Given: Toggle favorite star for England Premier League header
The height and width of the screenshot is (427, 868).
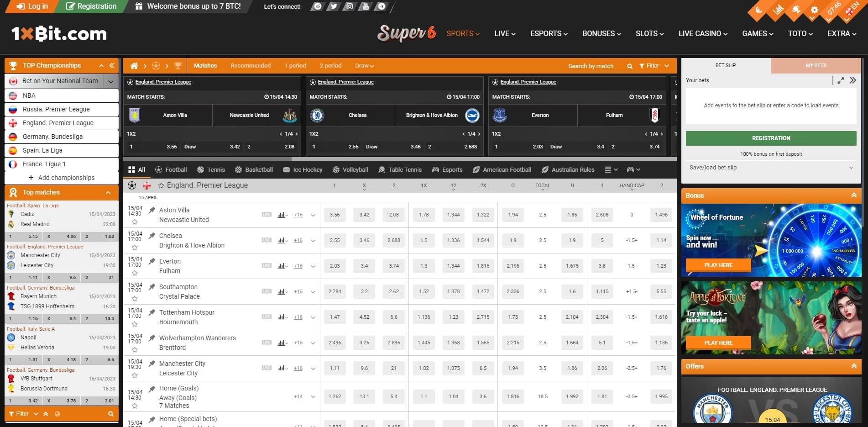Looking at the screenshot, I should click(161, 186).
